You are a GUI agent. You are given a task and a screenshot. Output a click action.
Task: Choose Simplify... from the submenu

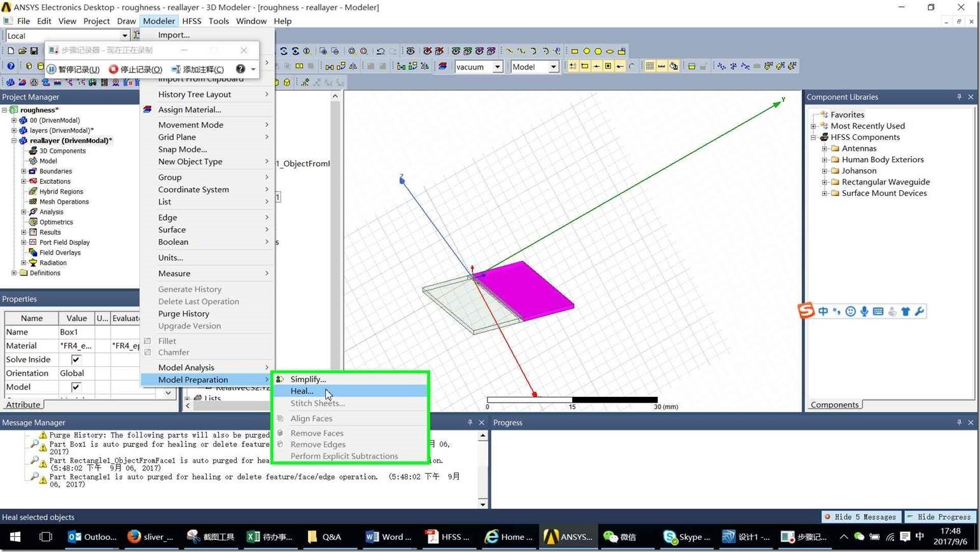point(350,379)
